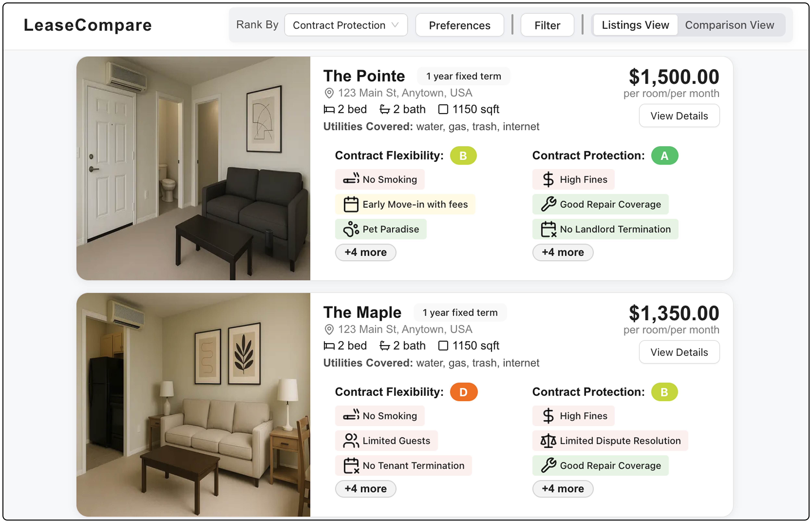This screenshot has width=812, height=523.
Task: View Details for The Pointe
Action: pyautogui.click(x=679, y=116)
